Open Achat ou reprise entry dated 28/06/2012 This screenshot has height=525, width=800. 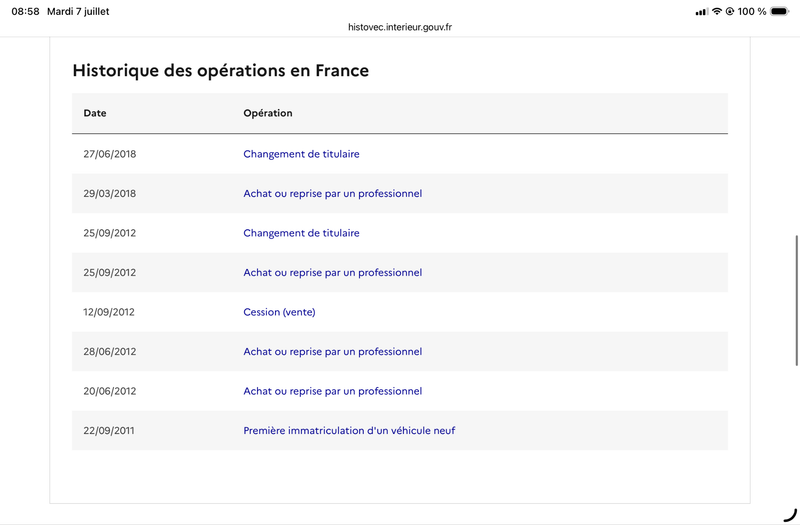tap(333, 352)
